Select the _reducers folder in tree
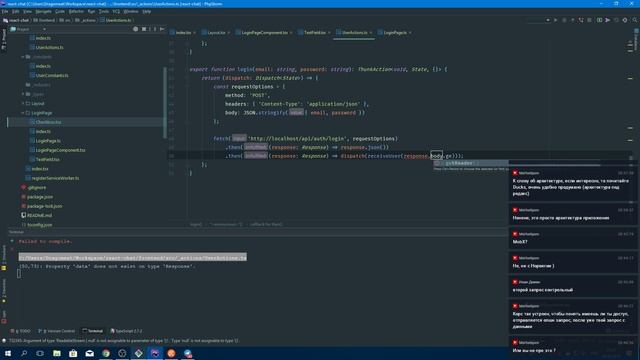 point(38,85)
